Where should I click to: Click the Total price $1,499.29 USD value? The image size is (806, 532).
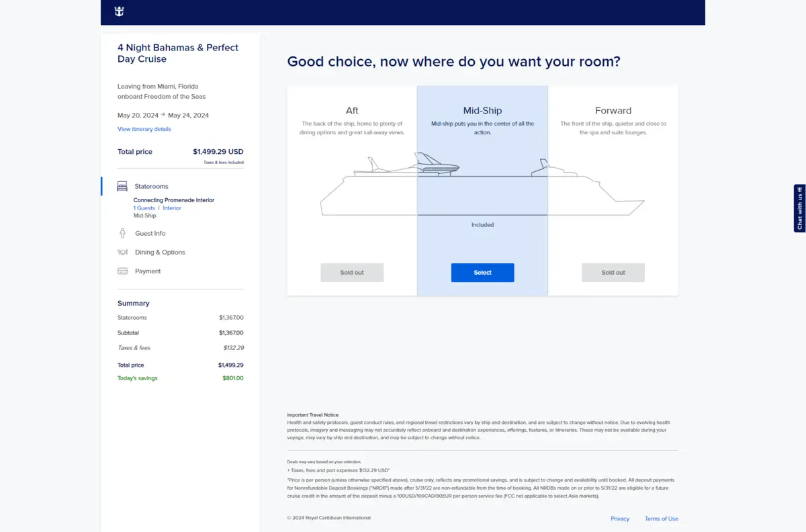(x=218, y=152)
